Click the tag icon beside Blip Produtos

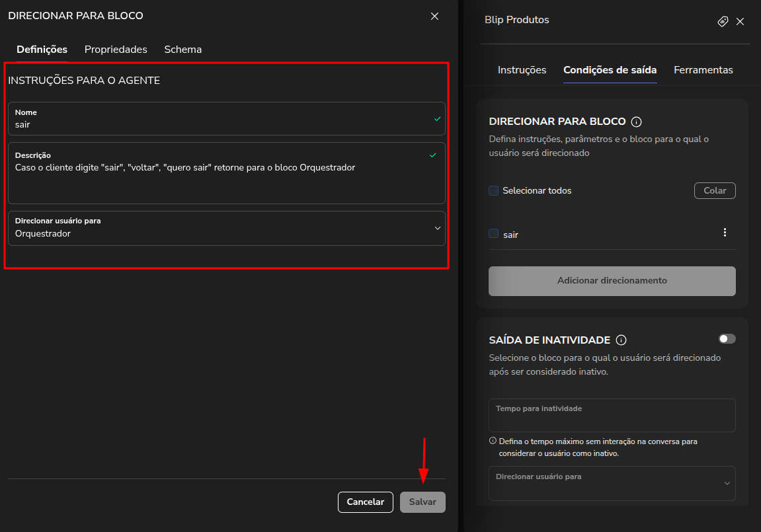point(723,22)
